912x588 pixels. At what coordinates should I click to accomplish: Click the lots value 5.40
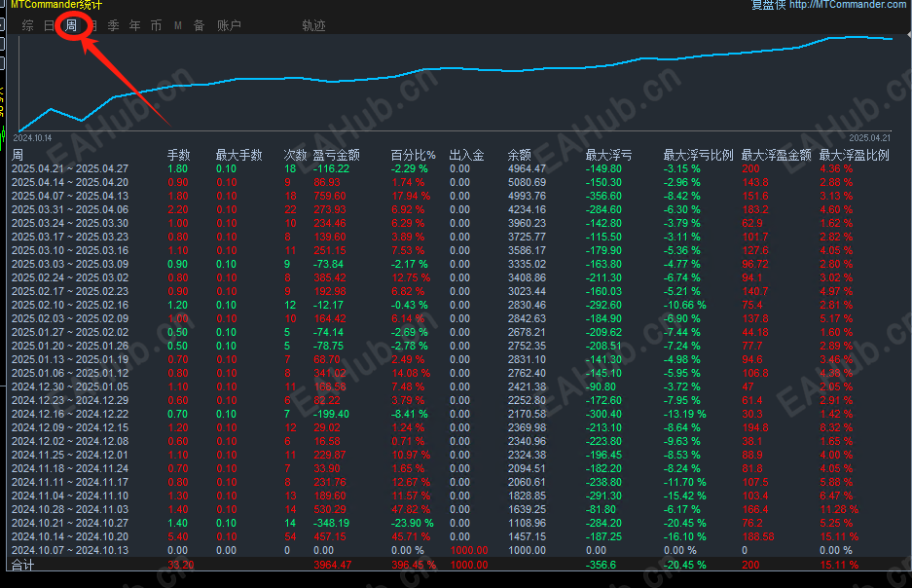(178, 536)
